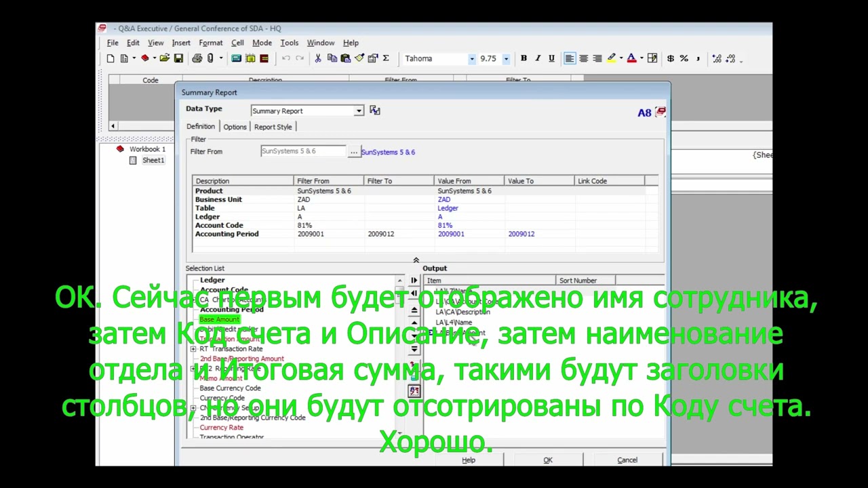
Task: Create a new workbook from toolbar
Action: tap(111, 58)
